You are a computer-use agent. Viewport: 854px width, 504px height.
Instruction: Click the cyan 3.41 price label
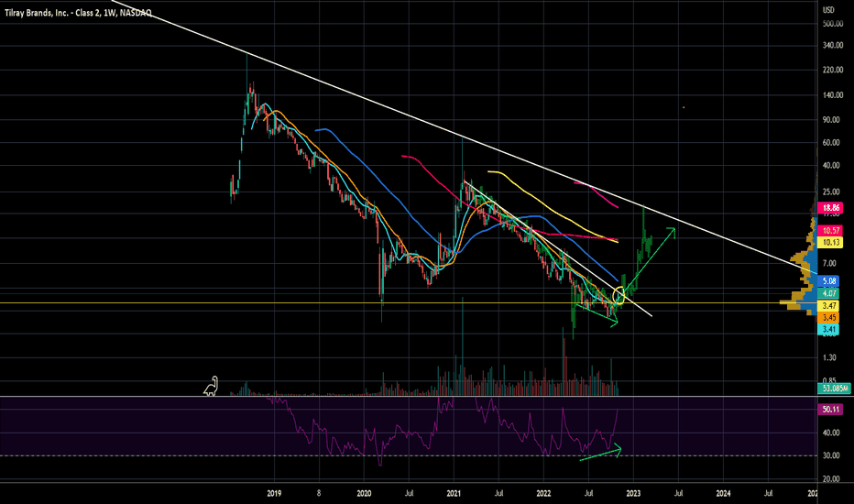point(829,329)
